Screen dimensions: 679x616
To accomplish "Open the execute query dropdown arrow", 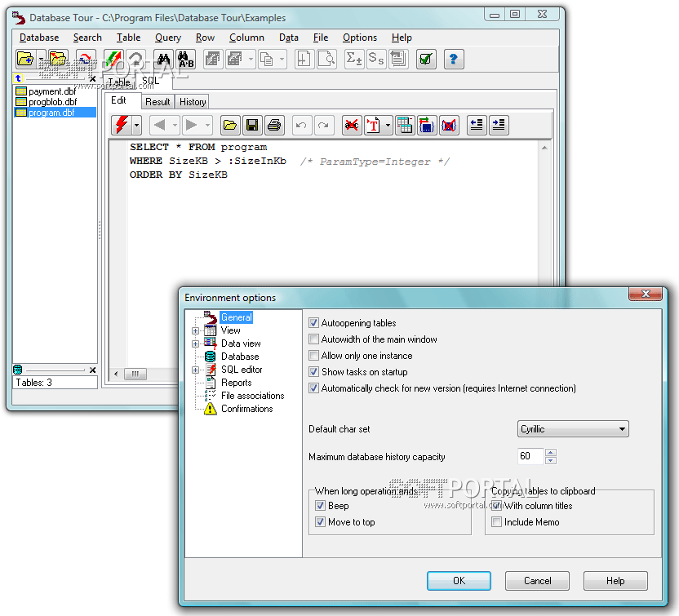I will click(x=136, y=126).
